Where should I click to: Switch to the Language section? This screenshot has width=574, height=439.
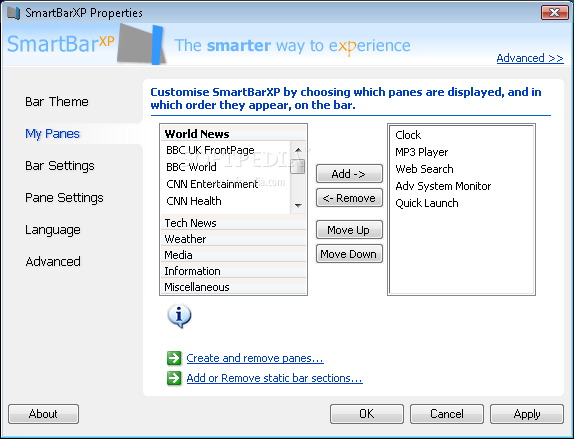click(53, 230)
